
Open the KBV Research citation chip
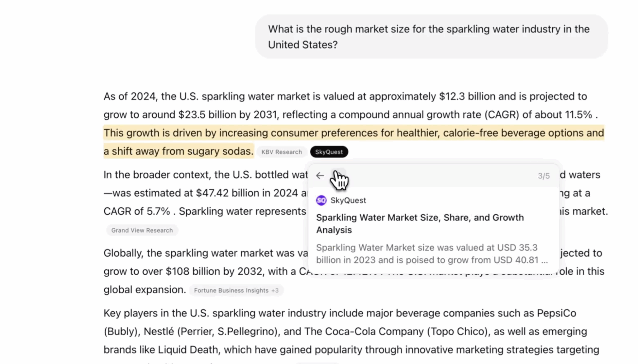click(x=282, y=152)
